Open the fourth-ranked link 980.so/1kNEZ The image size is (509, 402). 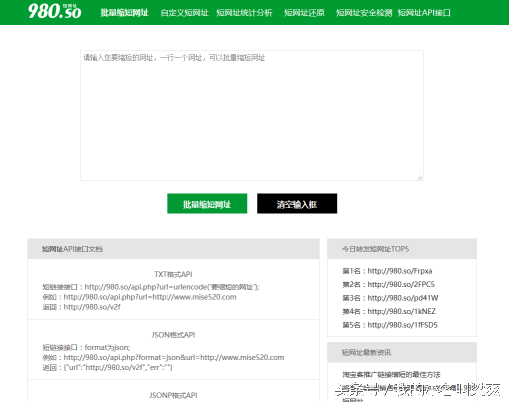[x=401, y=311]
